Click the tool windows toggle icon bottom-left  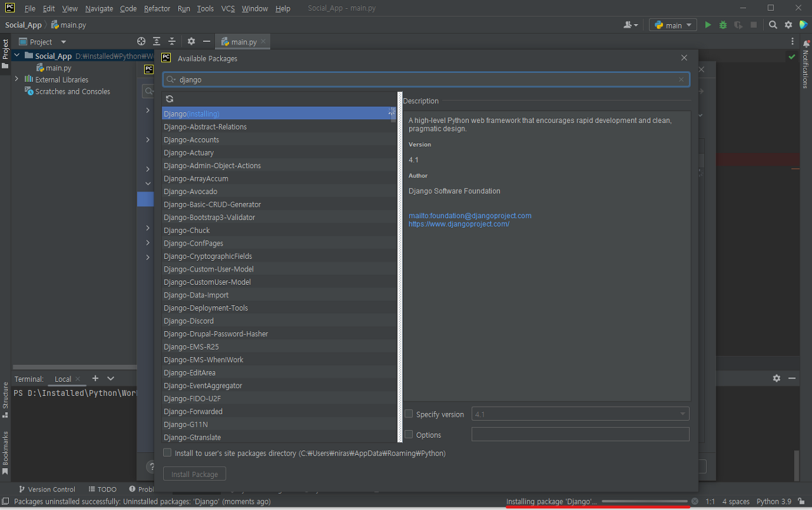pos(6,501)
